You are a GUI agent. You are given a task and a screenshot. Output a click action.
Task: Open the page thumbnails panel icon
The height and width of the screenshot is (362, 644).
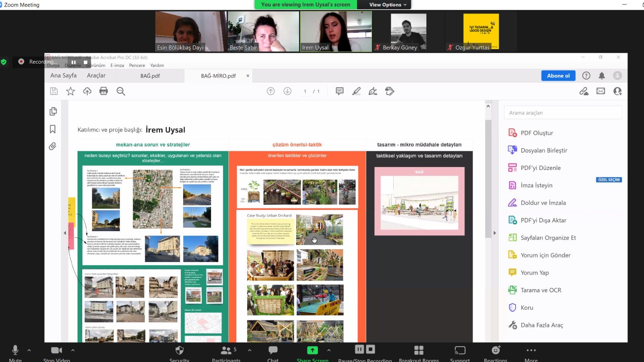(x=53, y=112)
